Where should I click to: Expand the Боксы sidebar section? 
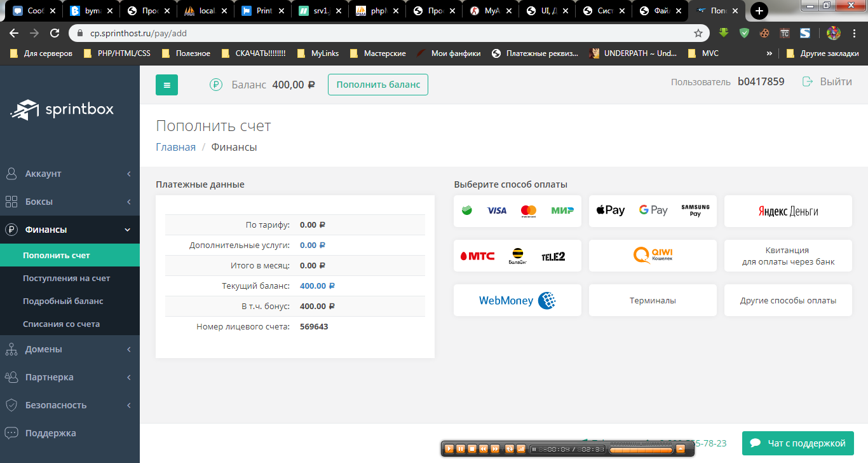(70, 202)
